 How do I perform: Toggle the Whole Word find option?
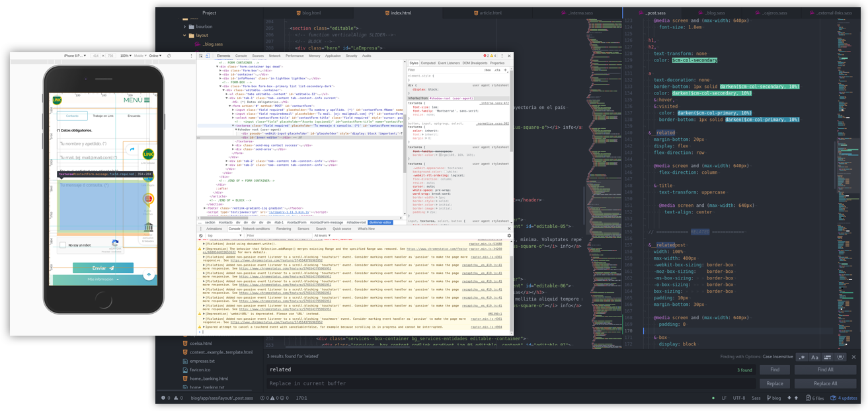click(x=842, y=357)
